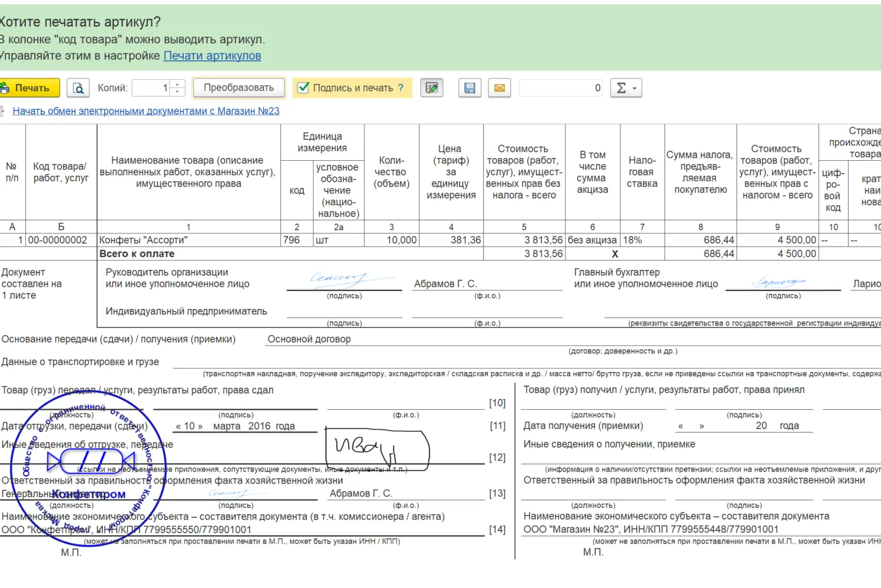Select the unit code cell 796
The height and width of the screenshot is (588, 881).
pyautogui.click(x=297, y=240)
